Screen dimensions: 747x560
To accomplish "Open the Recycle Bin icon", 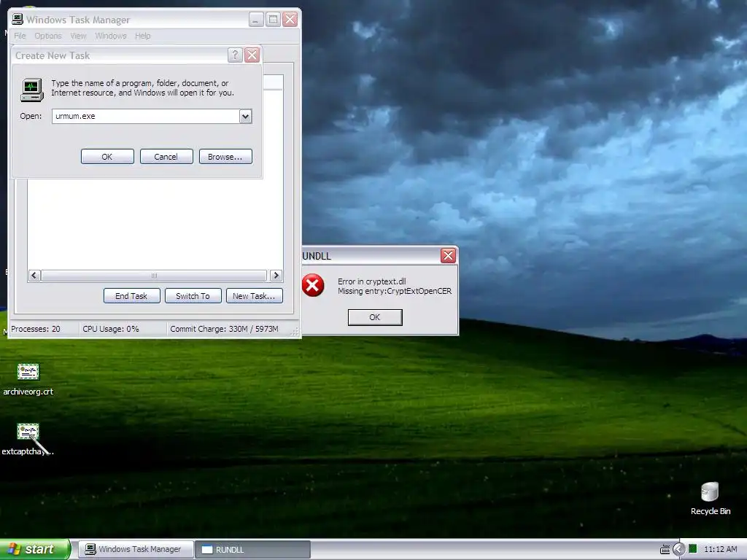I will click(710, 499).
